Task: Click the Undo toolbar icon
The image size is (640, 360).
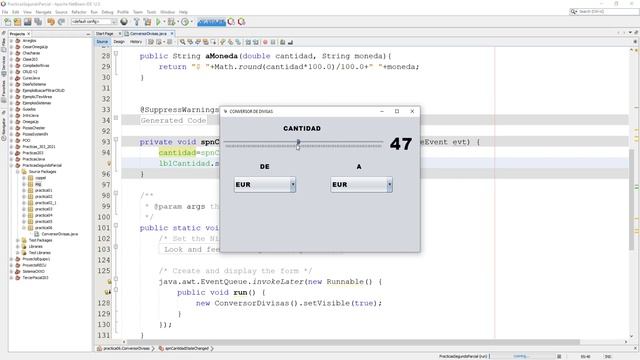Action: pyautogui.click(x=51, y=22)
